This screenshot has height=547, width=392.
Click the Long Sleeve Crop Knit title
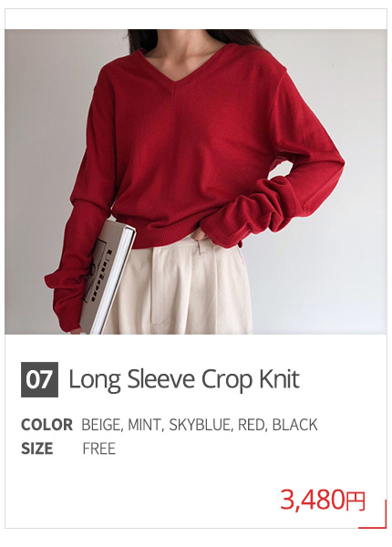(184, 379)
